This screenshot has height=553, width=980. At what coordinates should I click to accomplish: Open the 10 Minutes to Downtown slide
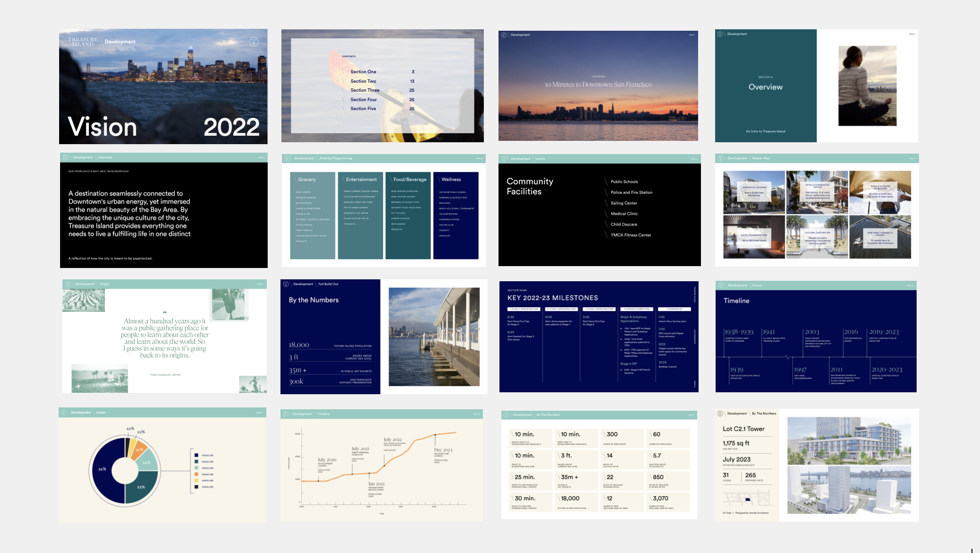[x=598, y=86]
